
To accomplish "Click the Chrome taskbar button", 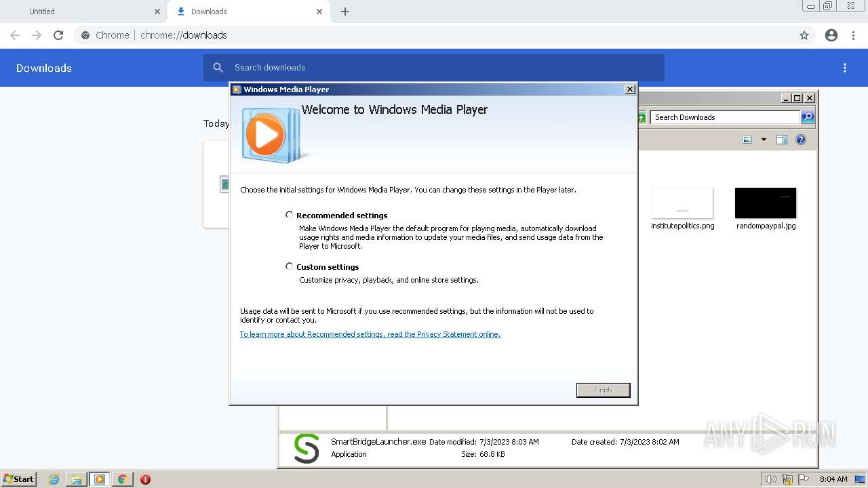I will coord(123,479).
